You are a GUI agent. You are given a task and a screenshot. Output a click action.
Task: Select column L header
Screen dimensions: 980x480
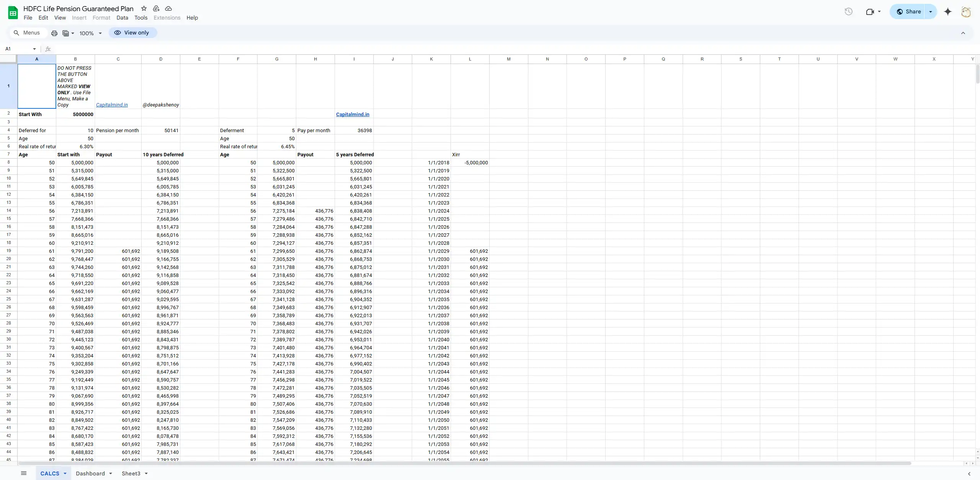pyautogui.click(x=470, y=59)
